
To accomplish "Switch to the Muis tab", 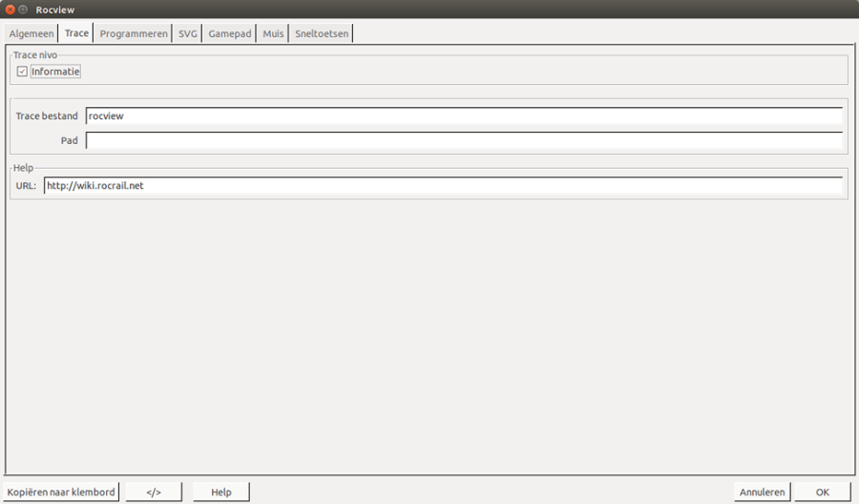I will coord(273,33).
